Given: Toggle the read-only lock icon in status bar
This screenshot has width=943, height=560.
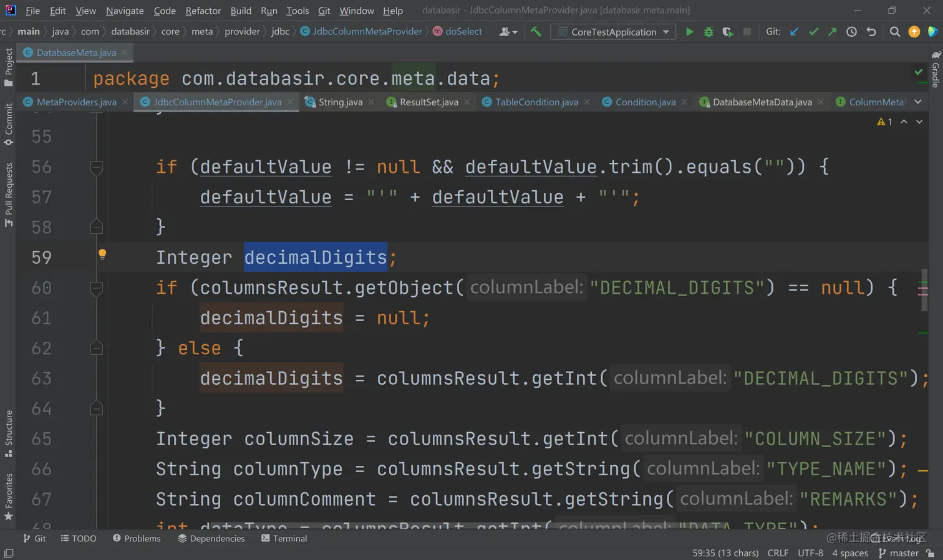Looking at the screenshot, I should pyautogui.click(x=931, y=553).
